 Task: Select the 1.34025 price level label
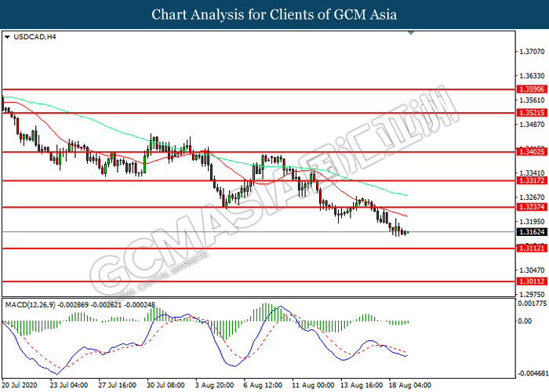(532, 152)
